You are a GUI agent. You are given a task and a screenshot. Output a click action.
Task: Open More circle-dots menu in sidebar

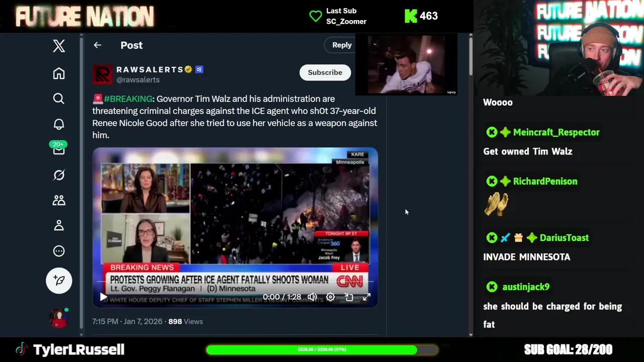pyautogui.click(x=59, y=251)
